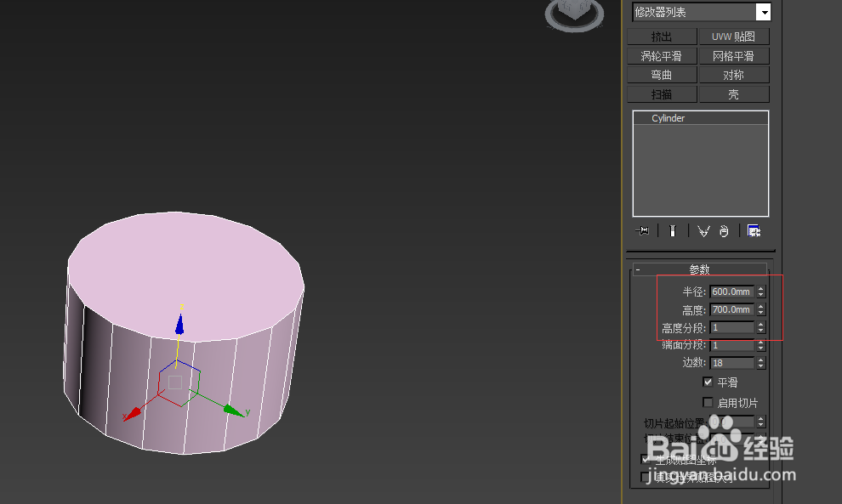Image resolution: width=842 pixels, height=504 pixels.
Task: Enable 启用切片 (Enable Slice) checkbox
Action: pos(708,402)
